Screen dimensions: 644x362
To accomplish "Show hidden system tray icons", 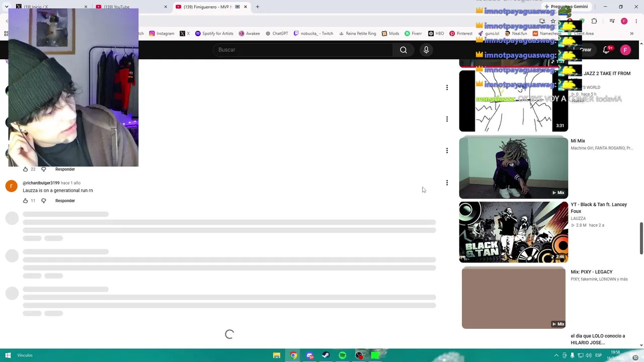I will (556, 355).
